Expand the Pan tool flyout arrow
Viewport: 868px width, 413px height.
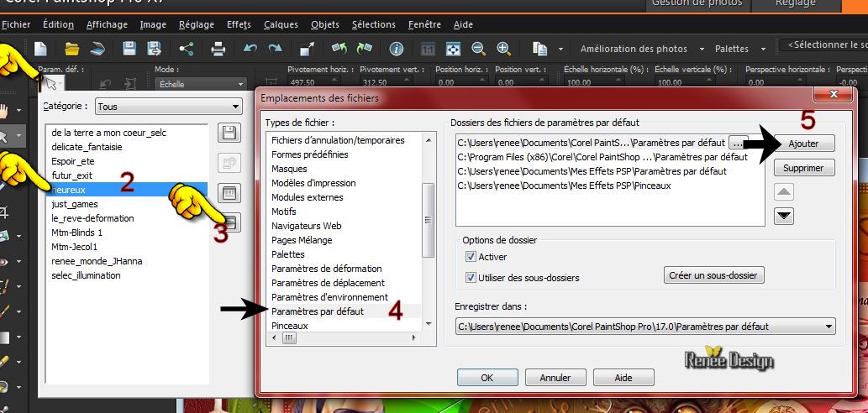pos(18,111)
